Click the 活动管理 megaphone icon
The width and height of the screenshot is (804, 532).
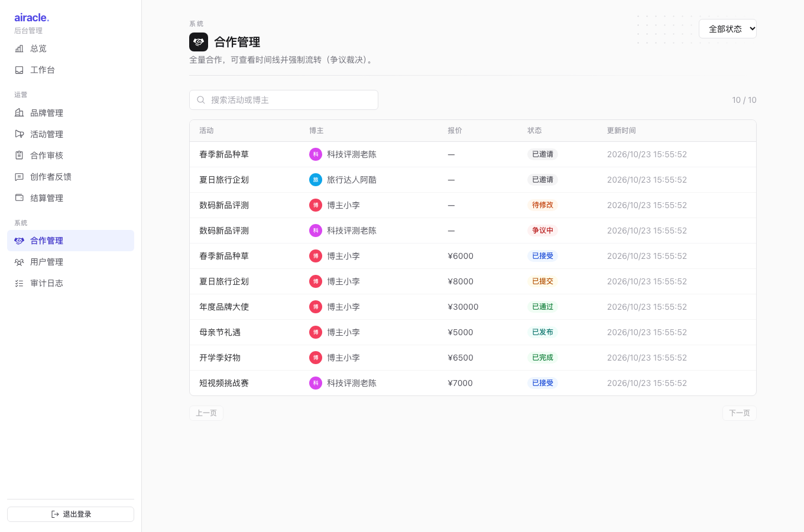point(19,134)
